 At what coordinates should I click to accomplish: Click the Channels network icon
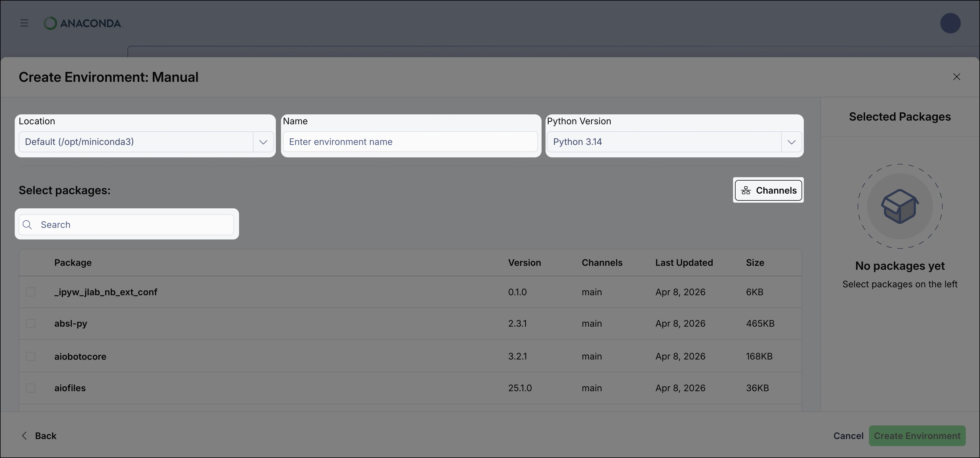click(x=746, y=191)
